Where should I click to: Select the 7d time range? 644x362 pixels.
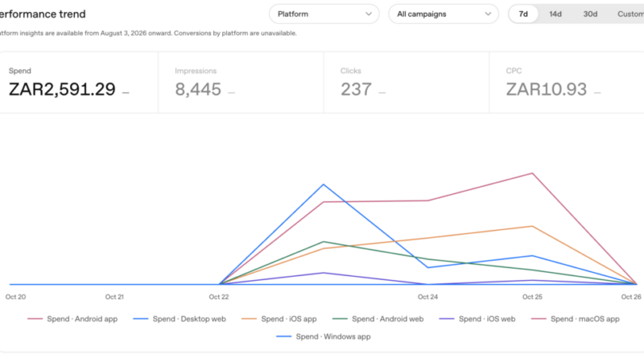coord(522,14)
